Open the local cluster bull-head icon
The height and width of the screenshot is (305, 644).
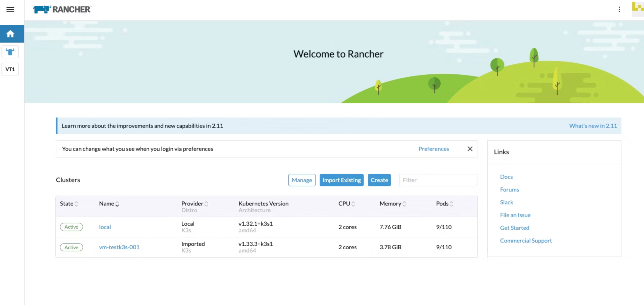(x=10, y=52)
